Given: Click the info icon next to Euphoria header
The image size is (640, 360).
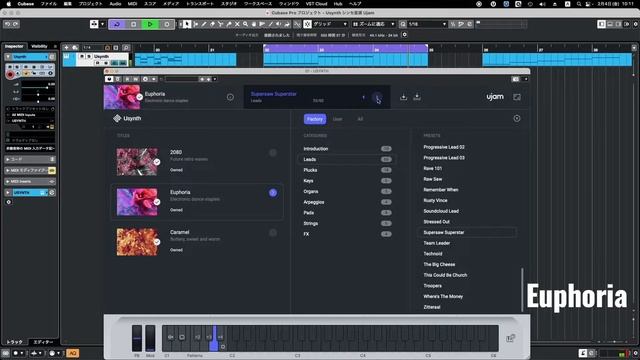Looking at the screenshot, I should pyautogui.click(x=230, y=97).
